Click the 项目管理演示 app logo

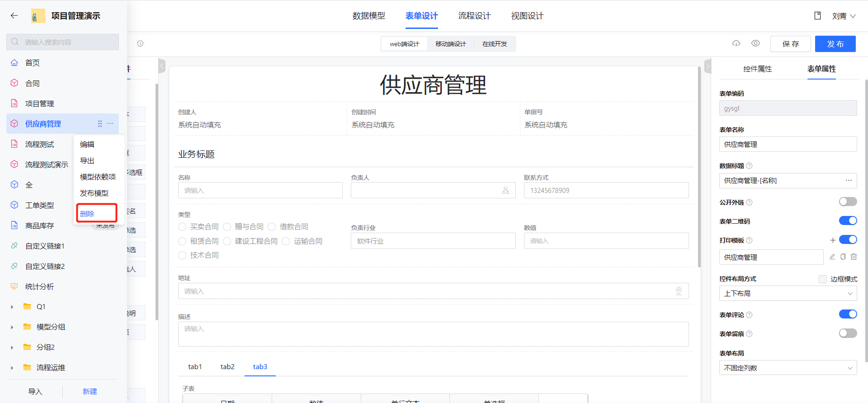pyautogui.click(x=38, y=16)
